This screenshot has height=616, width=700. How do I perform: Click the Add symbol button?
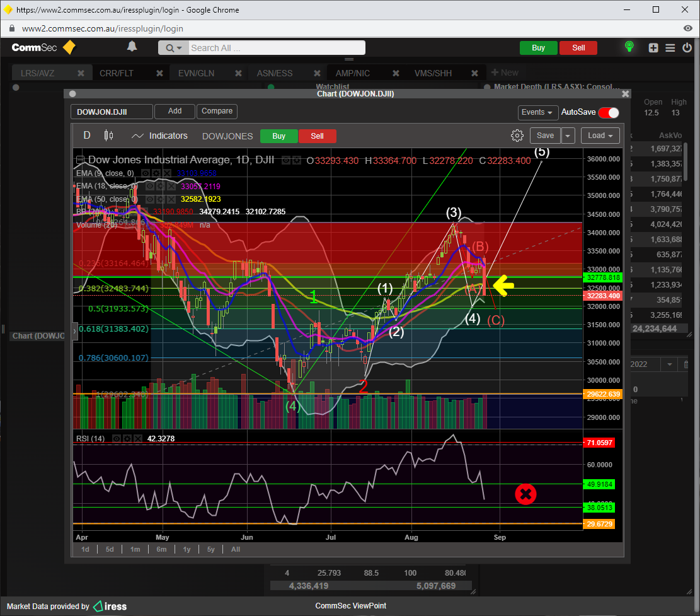click(175, 111)
